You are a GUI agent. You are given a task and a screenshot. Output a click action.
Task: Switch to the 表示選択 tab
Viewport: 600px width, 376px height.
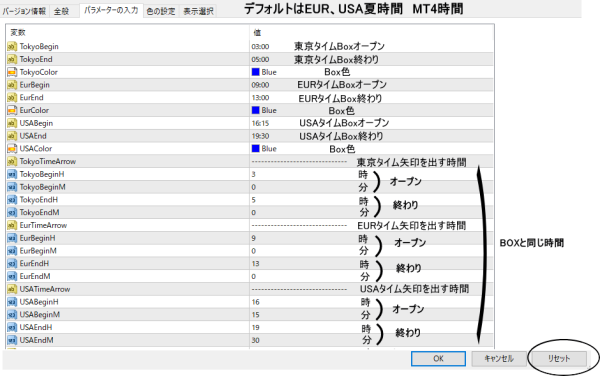pyautogui.click(x=198, y=11)
